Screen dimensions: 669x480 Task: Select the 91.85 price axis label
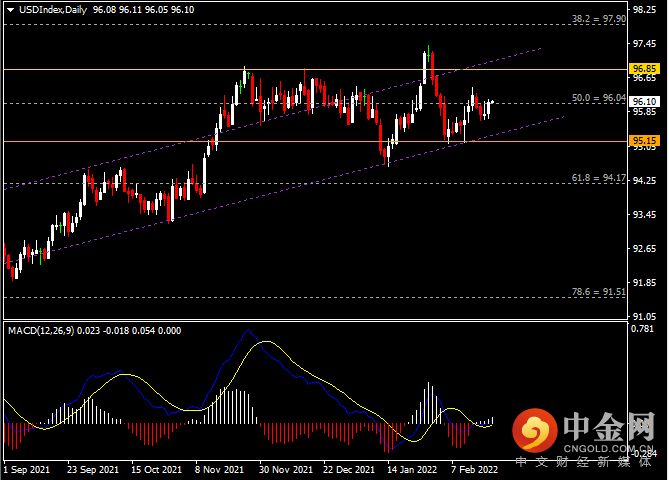click(644, 282)
